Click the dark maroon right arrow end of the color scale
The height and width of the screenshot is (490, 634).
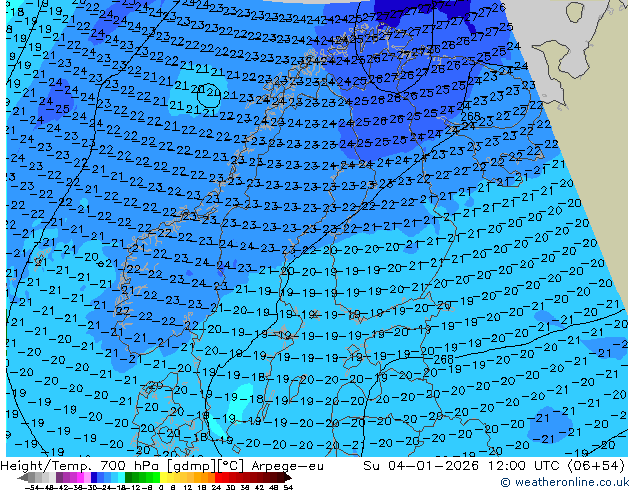[288, 478]
